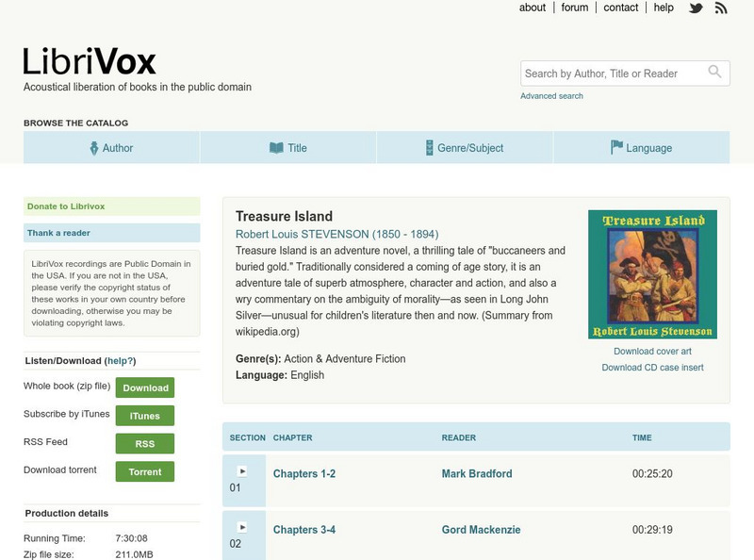Download the torrent file
The width and height of the screenshot is (754, 560).
(145, 472)
